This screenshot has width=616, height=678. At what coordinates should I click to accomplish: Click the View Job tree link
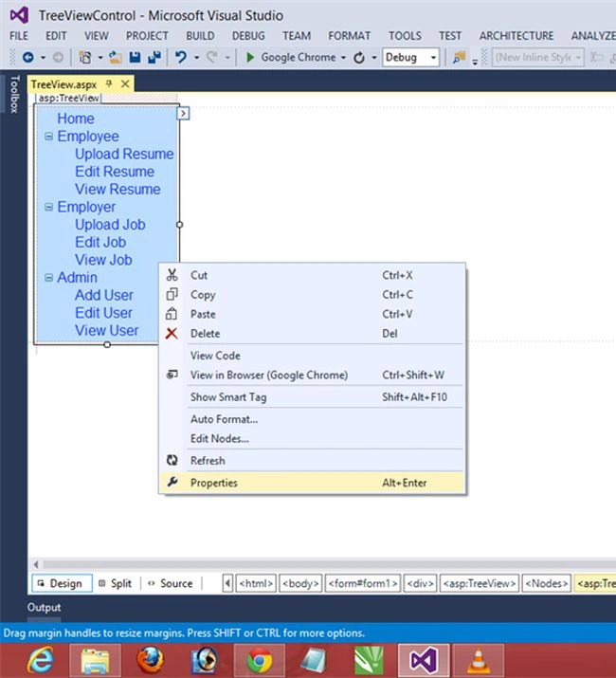[103, 260]
